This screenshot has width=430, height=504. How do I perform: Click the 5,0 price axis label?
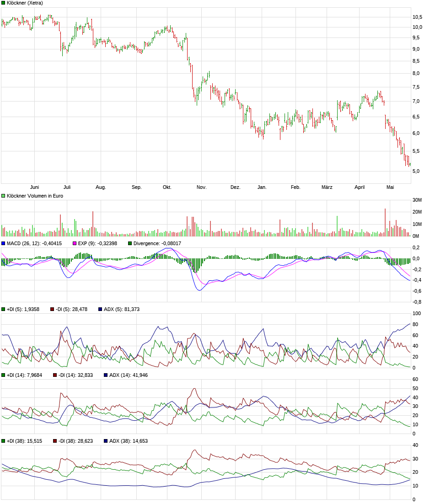click(416, 172)
